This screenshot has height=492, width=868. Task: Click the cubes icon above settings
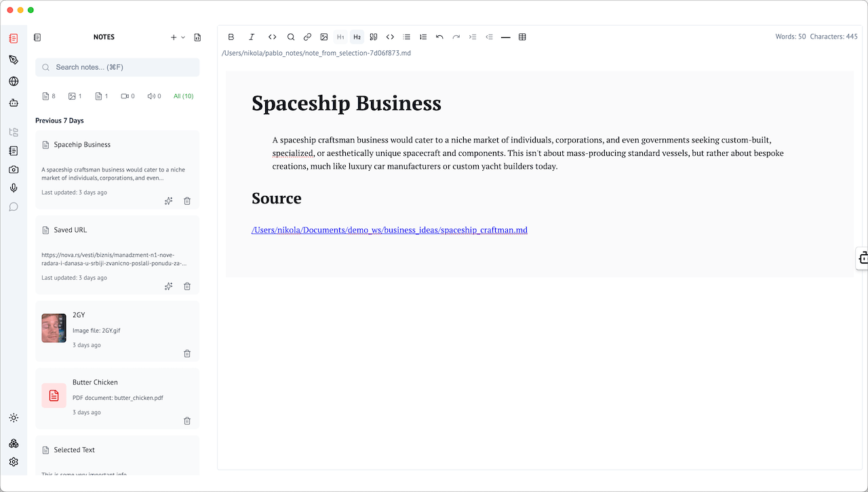pyautogui.click(x=14, y=443)
